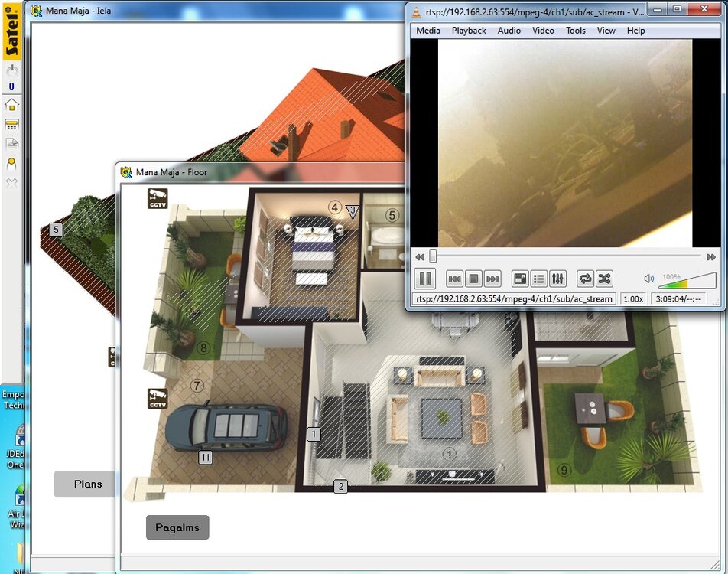The image size is (728, 574).
Task: Stop playback in VLC
Action: pyautogui.click(x=473, y=279)
